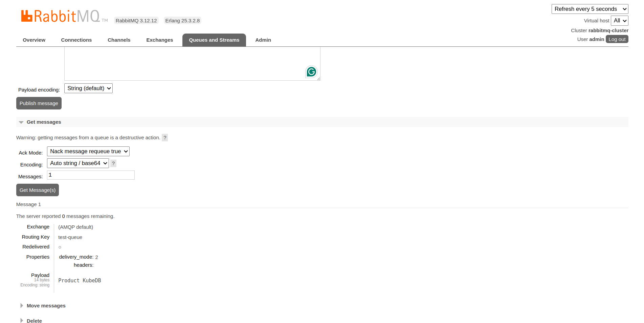Focus the Messages count input field

coord(91,175)
